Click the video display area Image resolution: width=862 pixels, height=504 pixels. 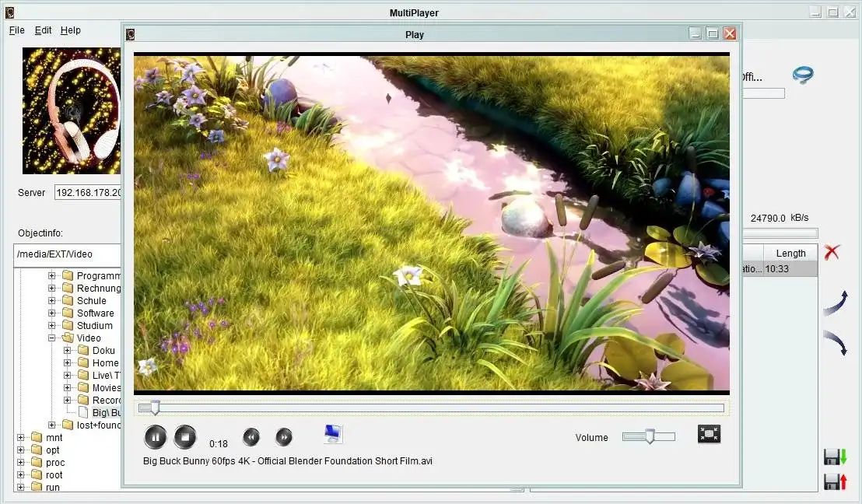click(x=432, y=223)
